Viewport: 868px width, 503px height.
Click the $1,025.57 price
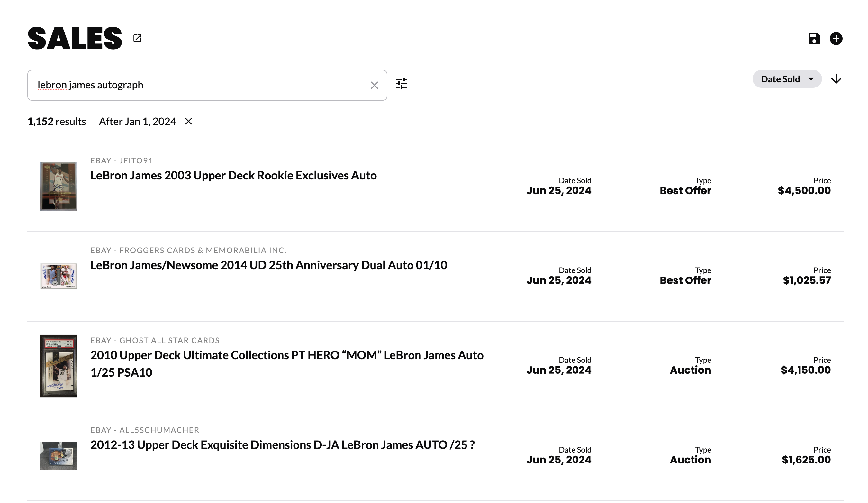[x=807, y=280]
